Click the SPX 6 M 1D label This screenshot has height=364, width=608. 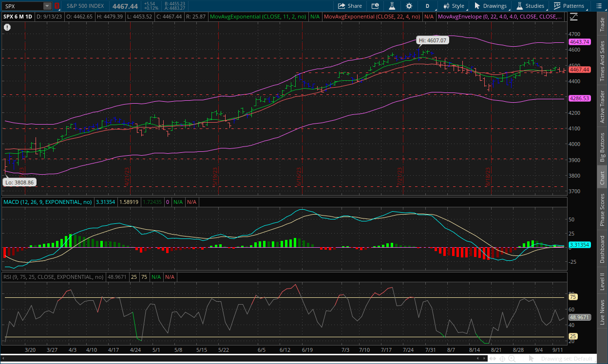[18, 17]
